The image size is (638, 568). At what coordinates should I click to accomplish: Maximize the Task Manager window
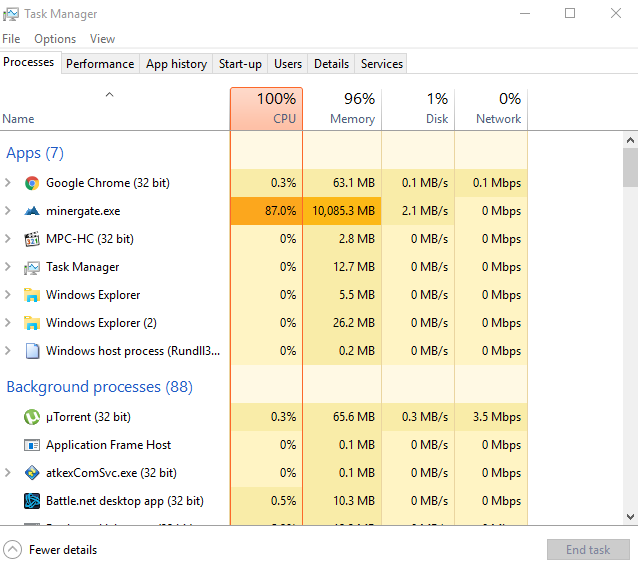click(570, 13)
